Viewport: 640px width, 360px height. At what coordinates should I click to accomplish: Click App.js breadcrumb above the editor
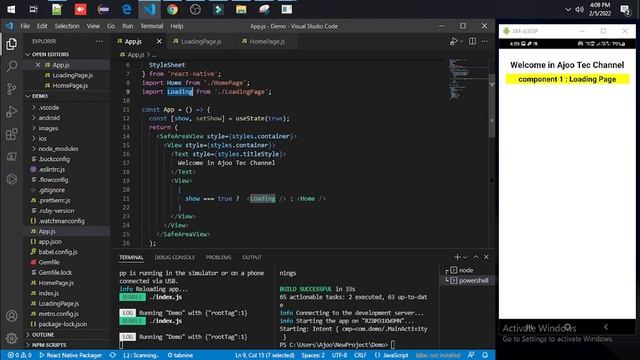click(x=136, y=54)
